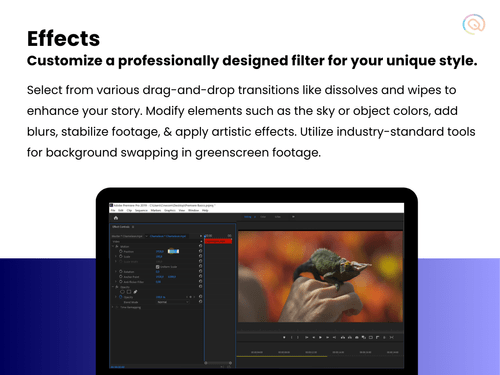Viewport: 500px width, 375px height.
Task: Click the chameleon preview in Program monitor
Action: 320,276
